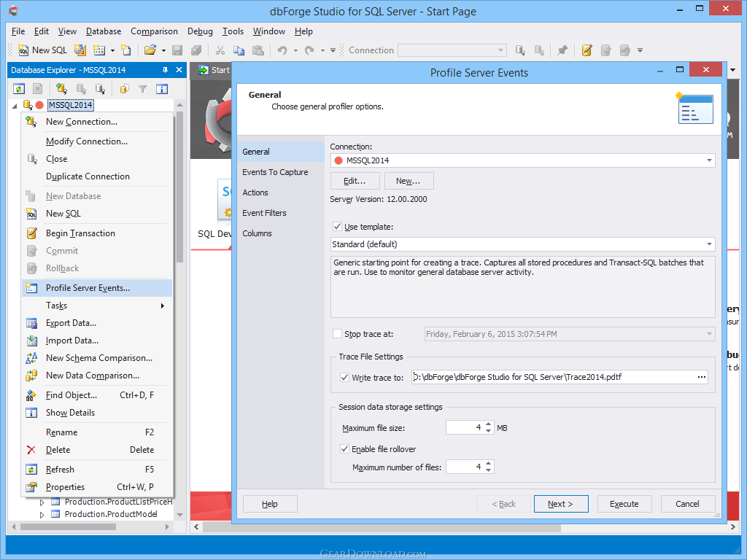Screen dimensions: 747x560
Task: Click the New SQL toolbar button
Action: coord(42,50)
